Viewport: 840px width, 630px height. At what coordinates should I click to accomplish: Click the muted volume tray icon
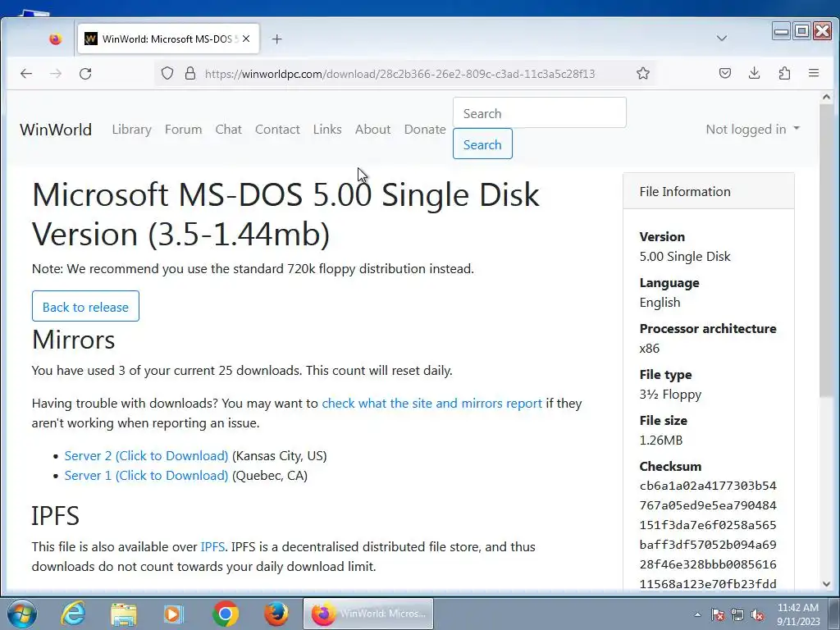(x=757, y=614)
